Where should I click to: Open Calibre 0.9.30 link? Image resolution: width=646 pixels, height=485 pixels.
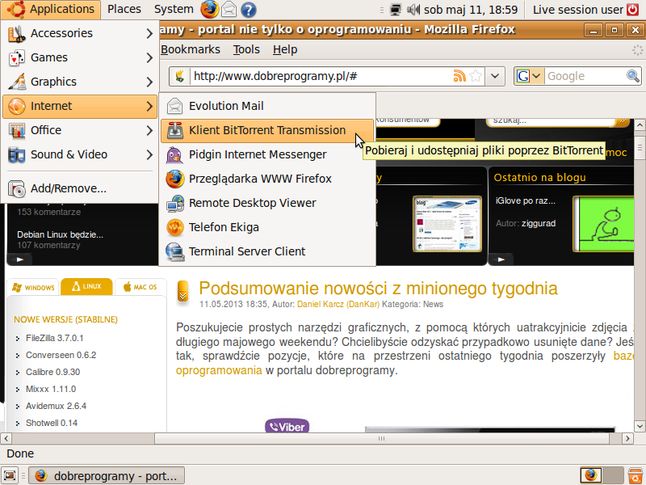pyautogui.click(x=53, y=372)
